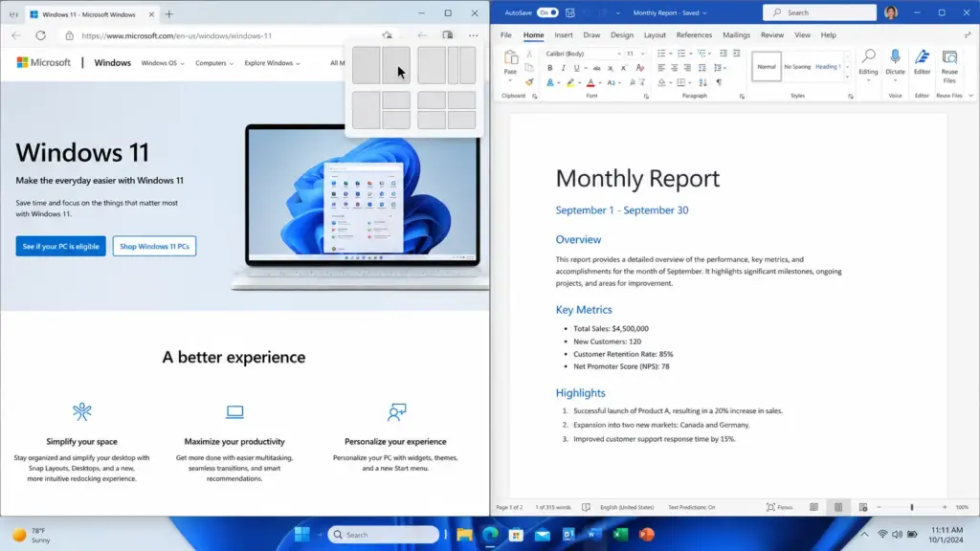The height and width of the screenshot is (551, 980).
Task: Apply the No Spacing style in Word
Action: pos(797,67)
